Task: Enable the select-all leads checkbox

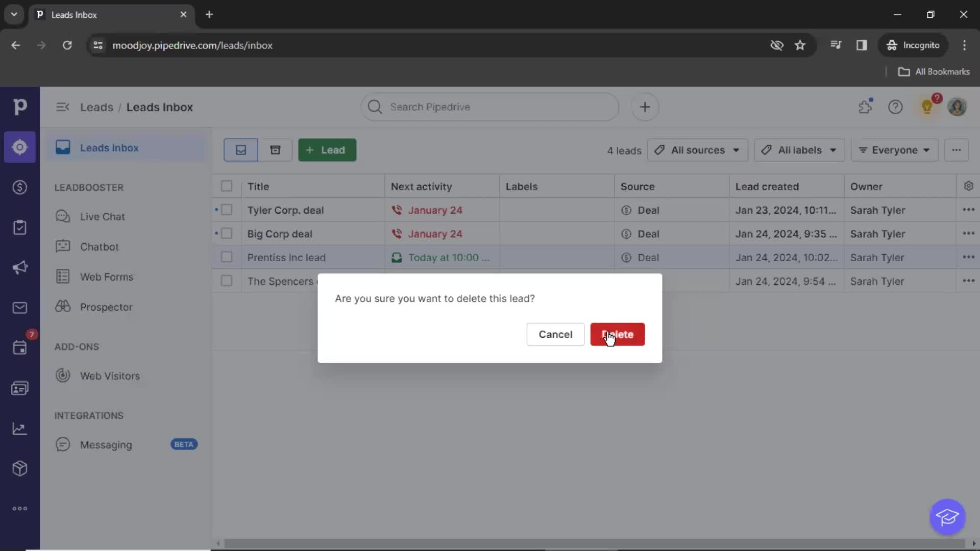Action: (x=227, y=186)
